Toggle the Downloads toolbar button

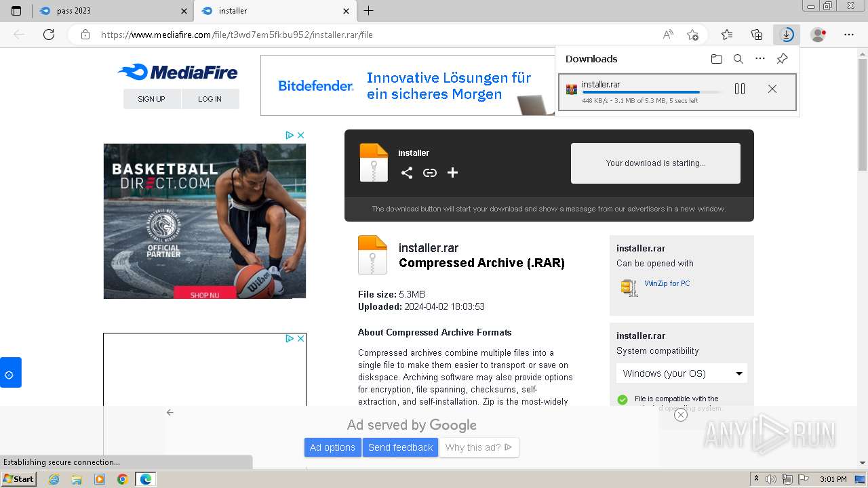(x=787, y=35)
